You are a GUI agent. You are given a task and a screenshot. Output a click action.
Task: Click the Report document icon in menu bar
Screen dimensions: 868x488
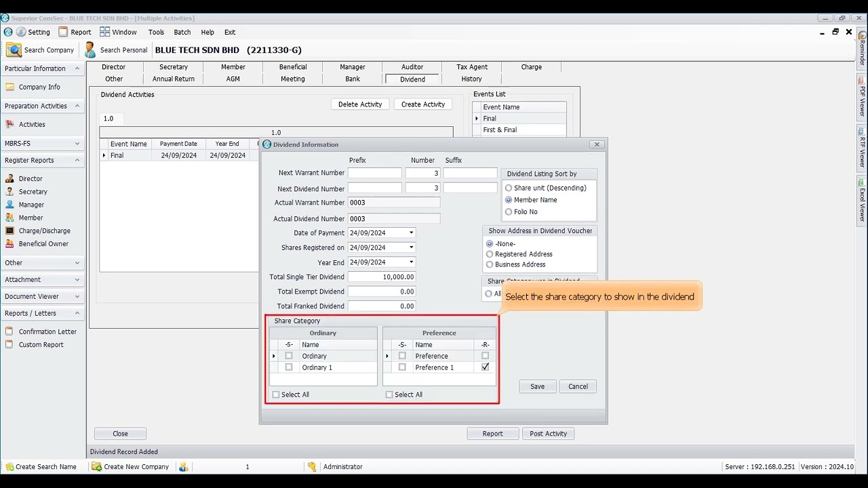(63, 32)
